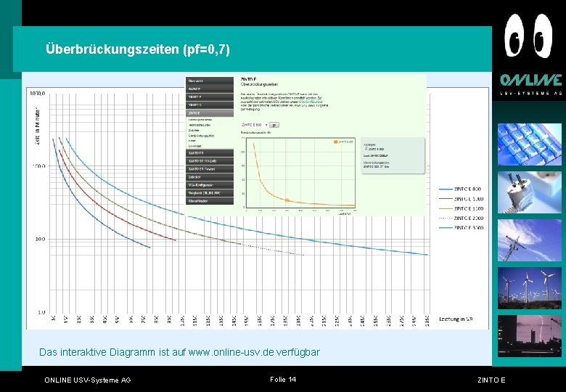
Task: Click the ONLINE USV-Systeme AG wordmark logo
Action: (x=530, y=84)
